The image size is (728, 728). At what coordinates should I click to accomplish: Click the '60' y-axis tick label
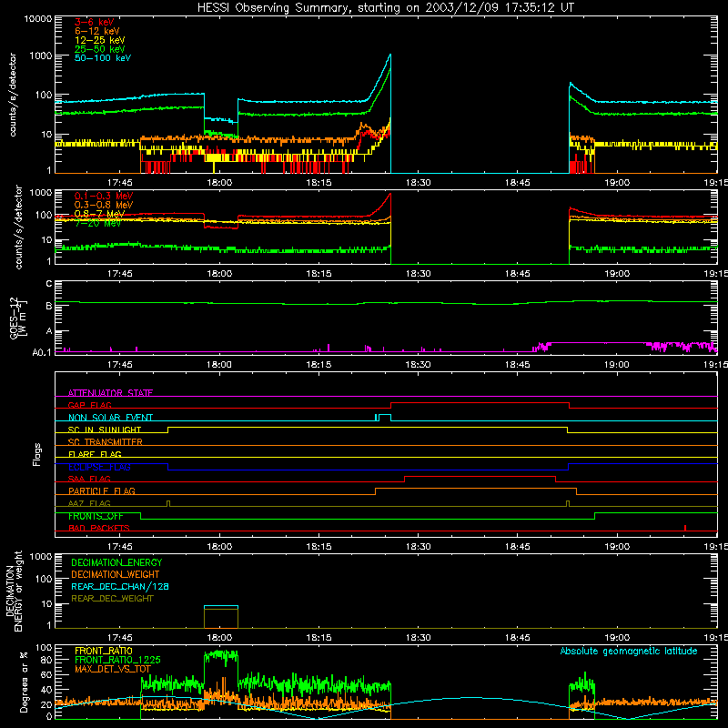pyautogui.click(x=46, y=674)
